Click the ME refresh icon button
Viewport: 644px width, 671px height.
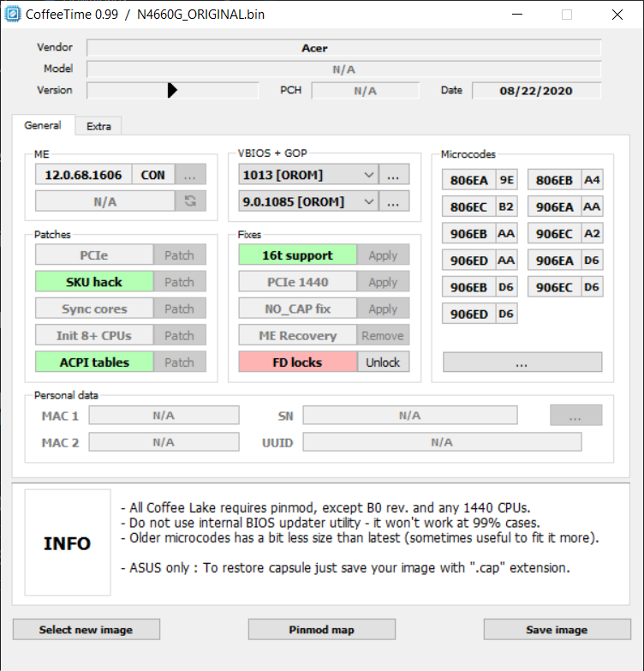(190, 201)
